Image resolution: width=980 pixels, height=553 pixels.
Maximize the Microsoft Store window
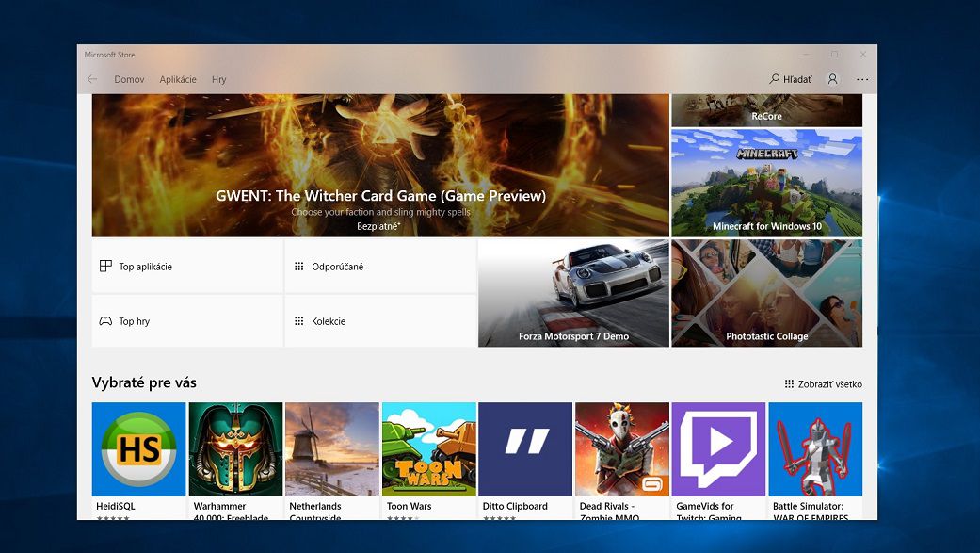[x=834, y=55]
